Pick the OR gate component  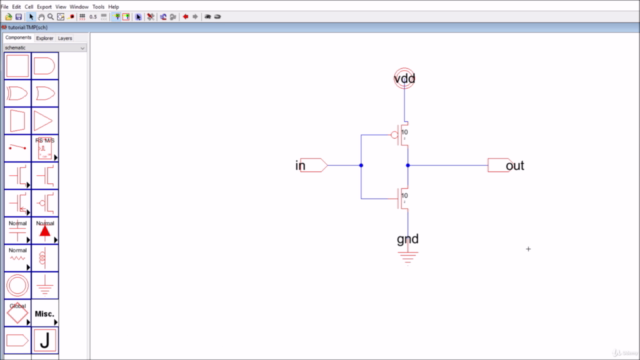[45, 93]
